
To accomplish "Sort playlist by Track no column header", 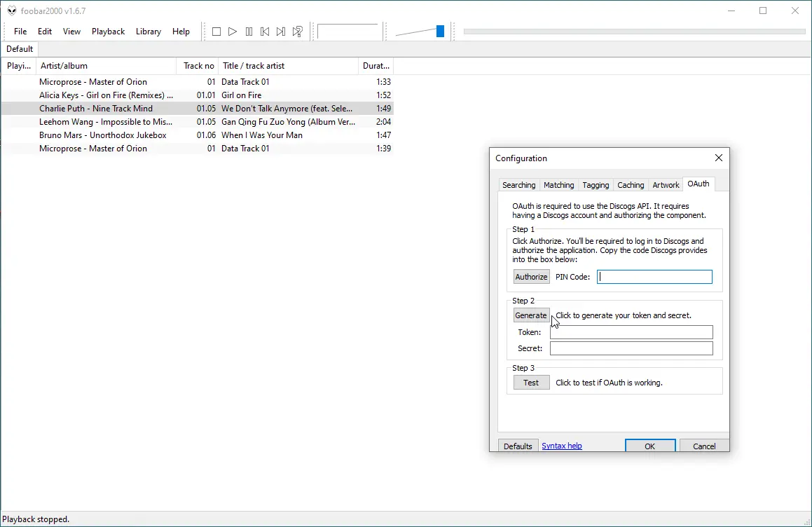I will [198, 66].
